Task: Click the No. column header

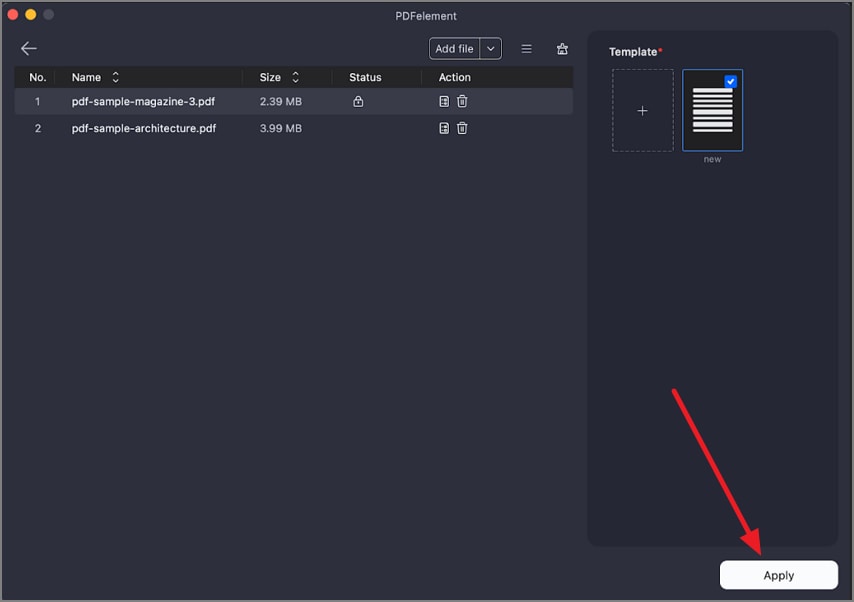Action: click(x=38, y=77)
